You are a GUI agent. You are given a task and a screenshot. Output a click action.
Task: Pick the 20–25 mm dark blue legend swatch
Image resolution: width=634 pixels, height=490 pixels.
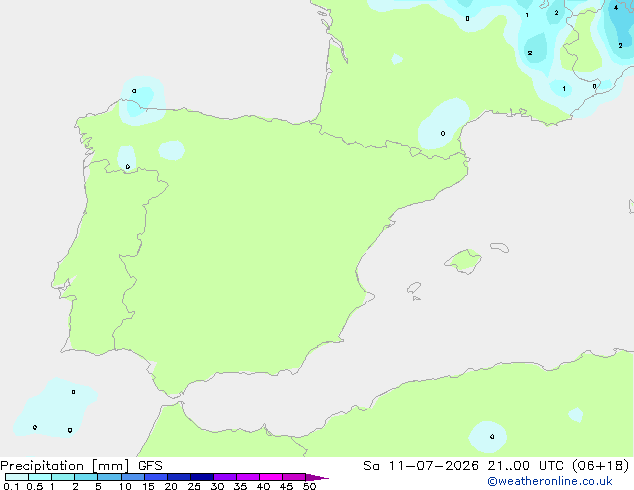coord(179,477)
